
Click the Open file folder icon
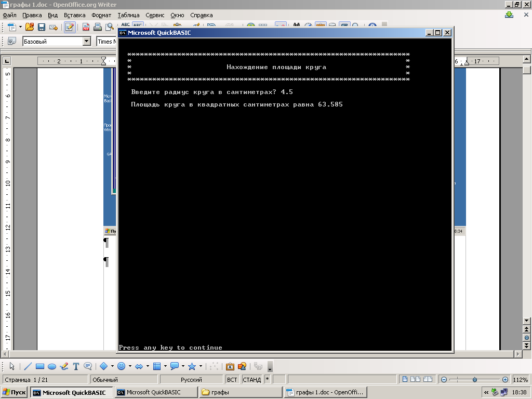tap(30, 27)
